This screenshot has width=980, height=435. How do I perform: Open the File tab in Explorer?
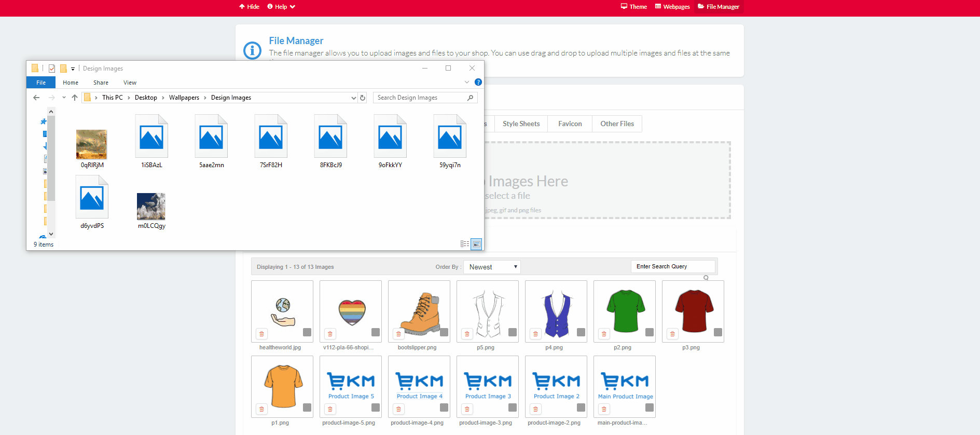(x=41, y=83)
